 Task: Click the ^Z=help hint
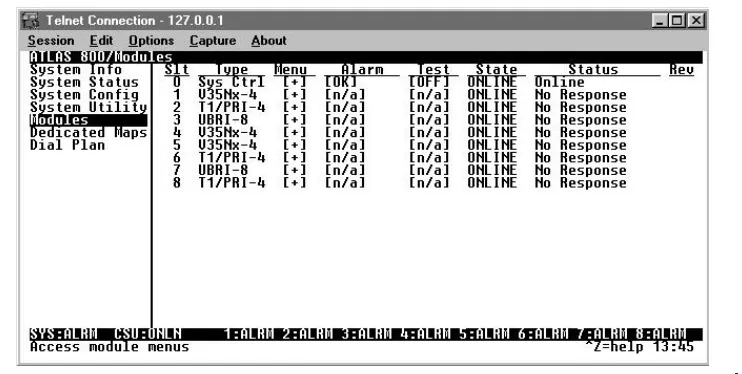tap(615, 347)
